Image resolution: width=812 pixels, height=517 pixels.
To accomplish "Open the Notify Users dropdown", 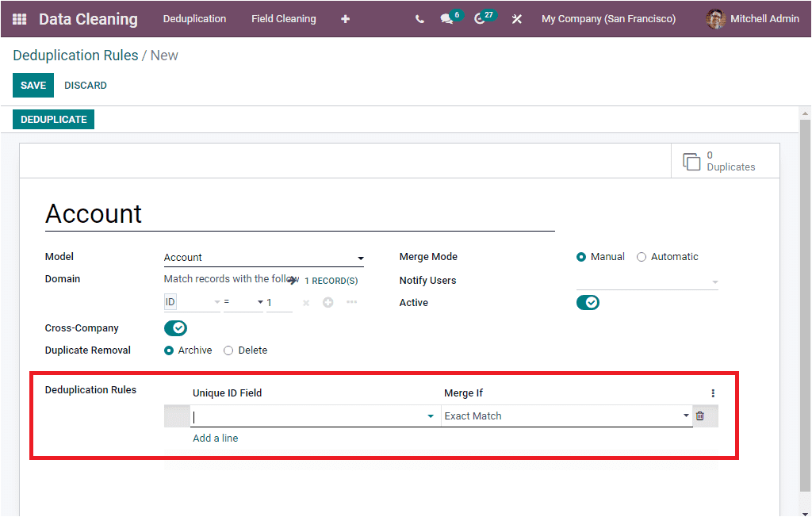I will (x=647, y=281).
